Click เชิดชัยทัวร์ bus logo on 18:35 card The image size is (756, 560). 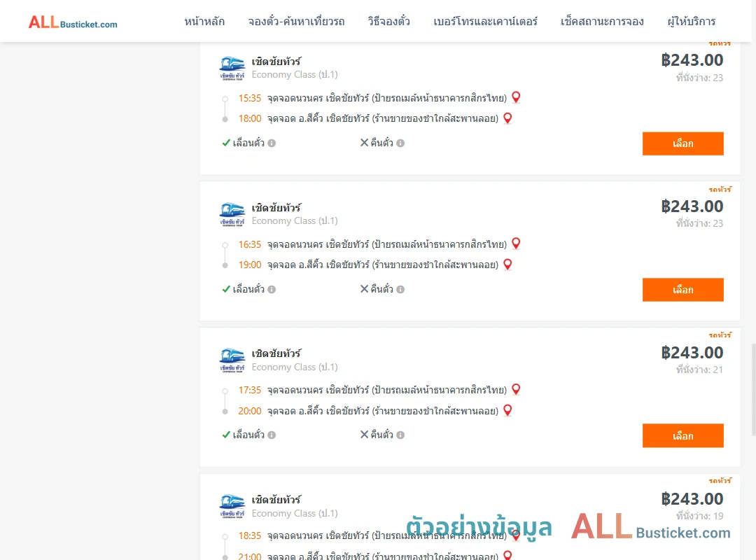point(232,507)
